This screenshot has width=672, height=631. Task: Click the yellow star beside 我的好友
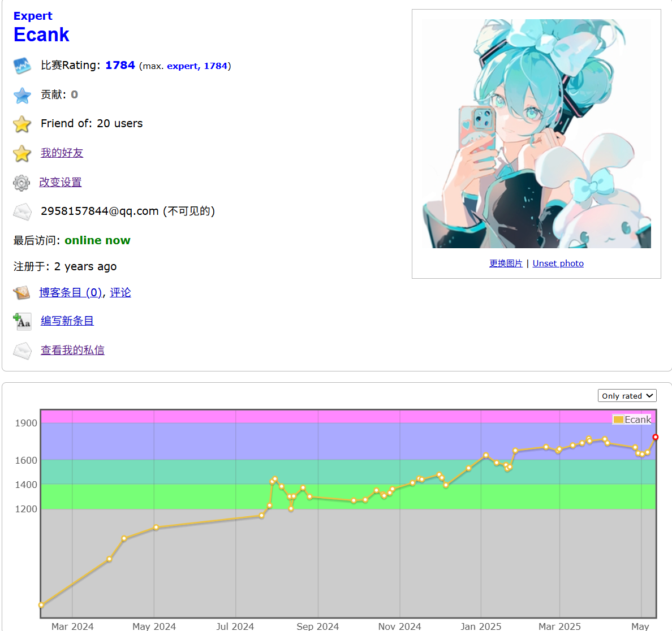22,153
